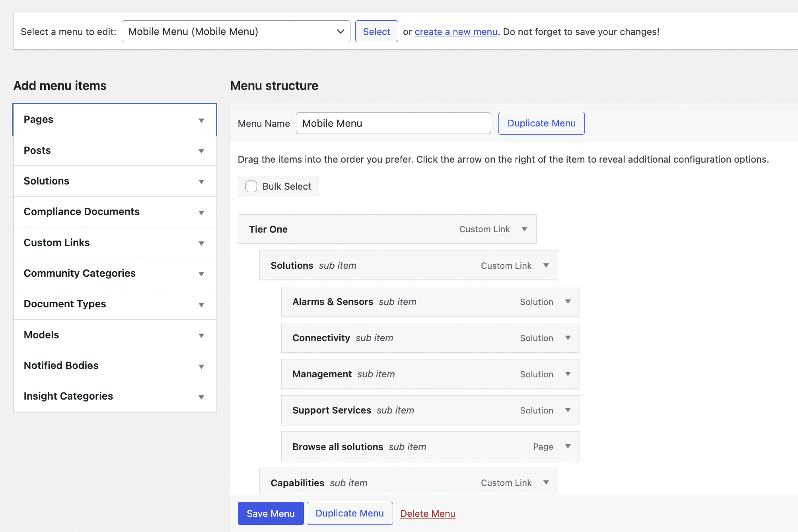Expand the Community Categories section
The height and width of the screenshot is (532, 798).
coord(201,274)
